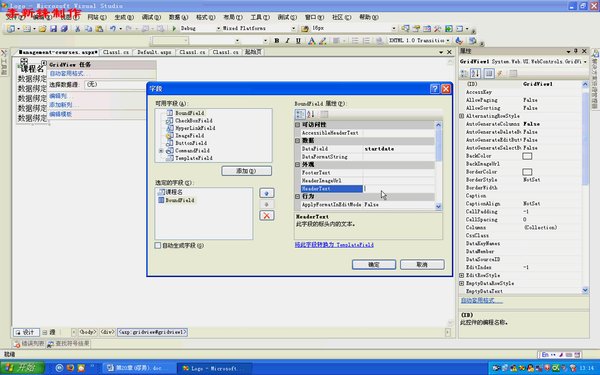Screen dimensions: 600x375
Task: Delete selected field with the red X
Action: pos(267,215)
